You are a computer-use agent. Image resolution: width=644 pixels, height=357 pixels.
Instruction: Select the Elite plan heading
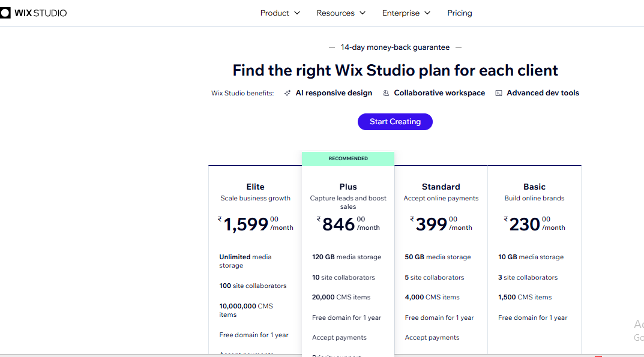tap(256, 187)
